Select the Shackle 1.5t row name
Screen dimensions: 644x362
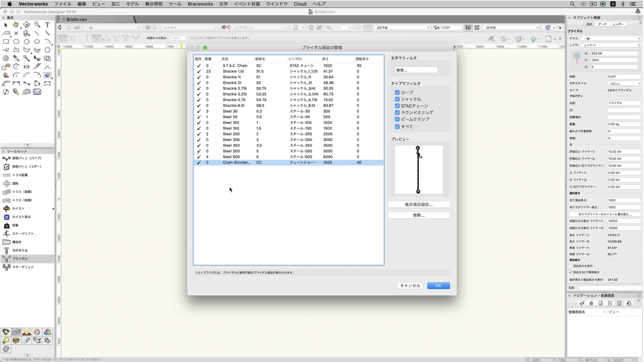pyautogui.click(x=233, y=71)
